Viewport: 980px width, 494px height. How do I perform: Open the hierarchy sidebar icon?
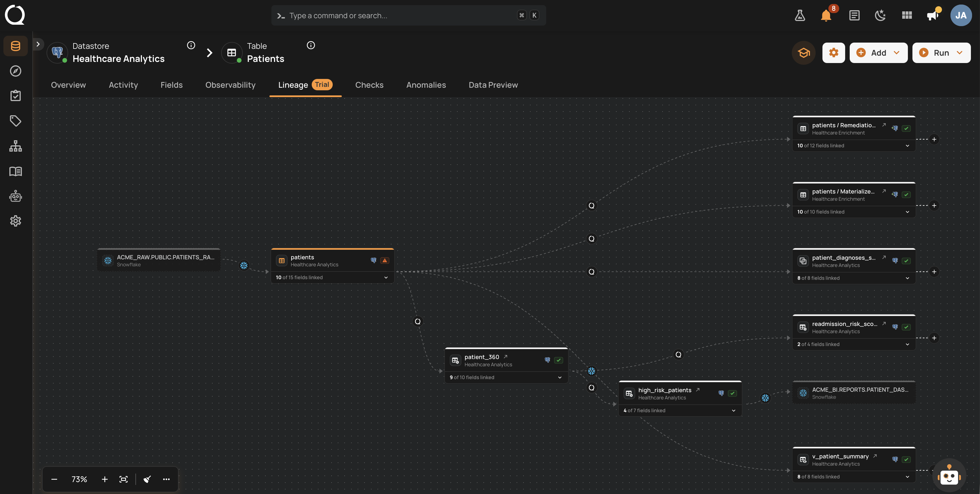coord(16,146)
